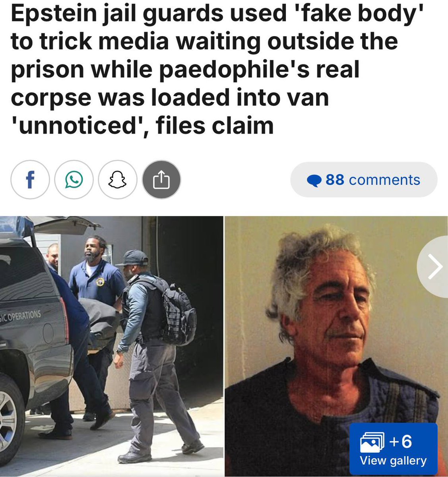Share the article on Facebook
Image resolution: width=448 pixels, height=477 pixels.
click(30, 180)
